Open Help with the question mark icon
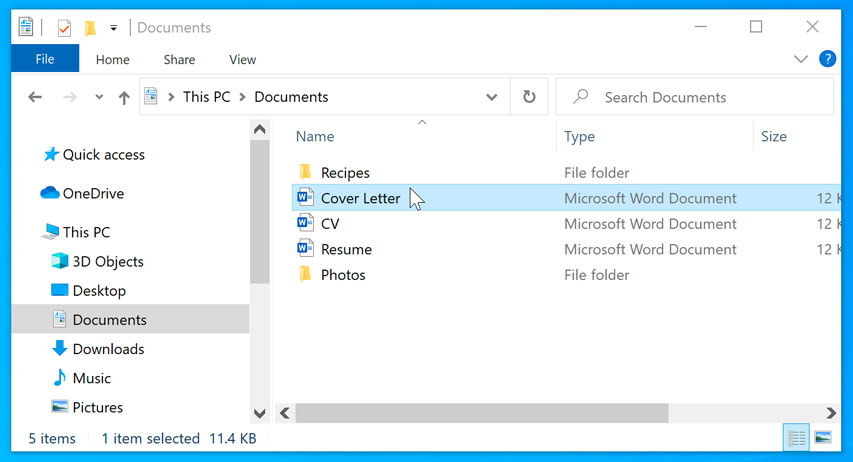 827,59
